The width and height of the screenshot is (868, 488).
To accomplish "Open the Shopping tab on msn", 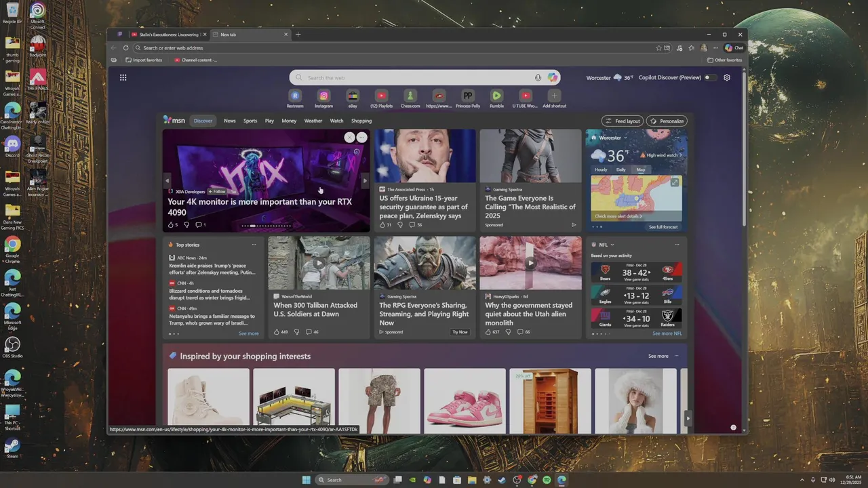I will (361, 121).
